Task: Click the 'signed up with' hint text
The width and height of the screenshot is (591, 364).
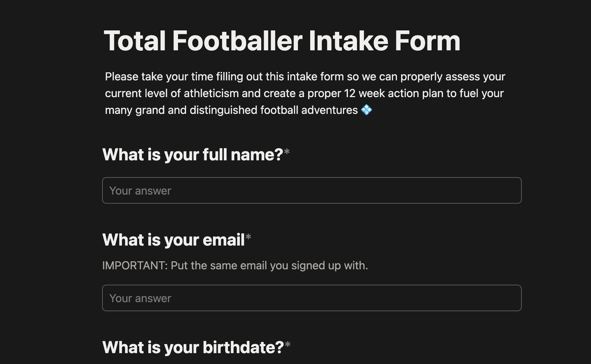Action: 329,266
